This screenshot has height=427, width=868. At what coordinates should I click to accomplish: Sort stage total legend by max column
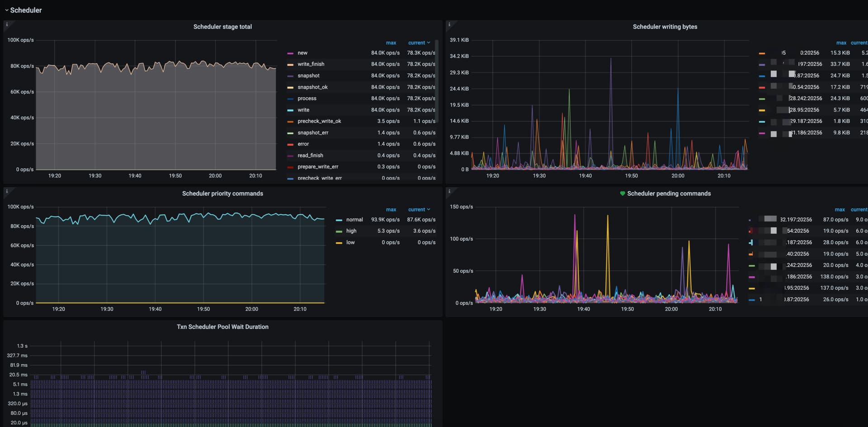[391, 43]
